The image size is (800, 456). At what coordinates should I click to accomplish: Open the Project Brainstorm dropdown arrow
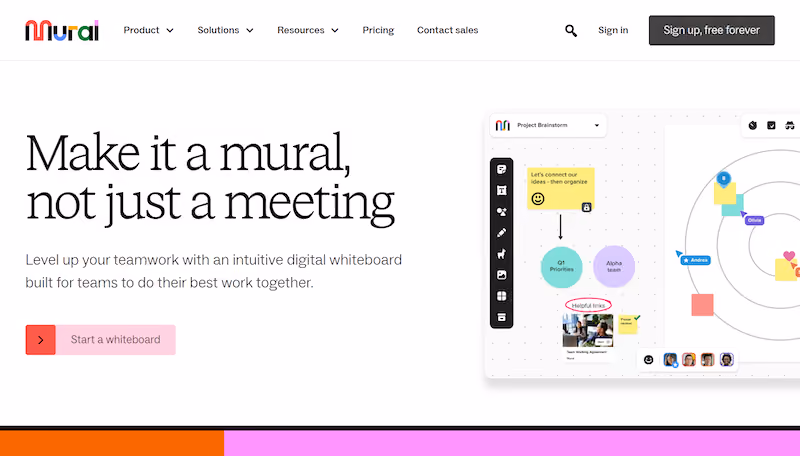(596, 125)
